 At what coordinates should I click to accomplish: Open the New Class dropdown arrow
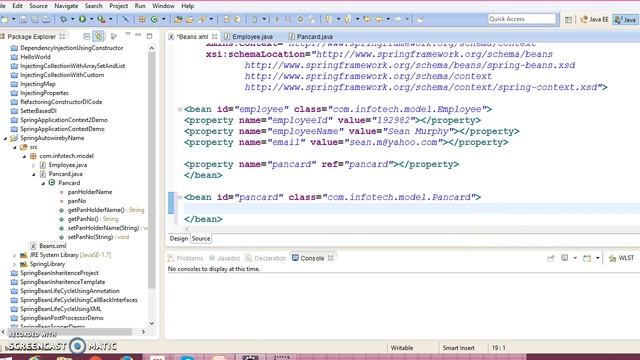[x=164, y=19]
